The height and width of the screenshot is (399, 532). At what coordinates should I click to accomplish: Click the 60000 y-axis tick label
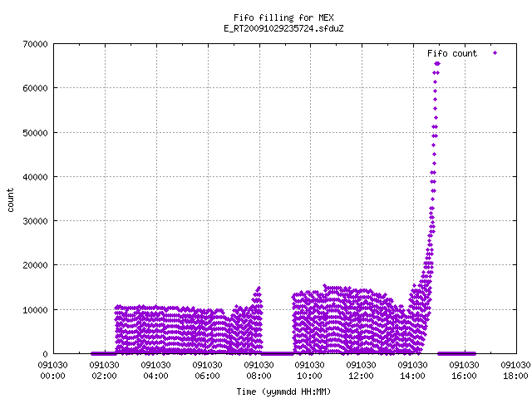coord(35,89)
